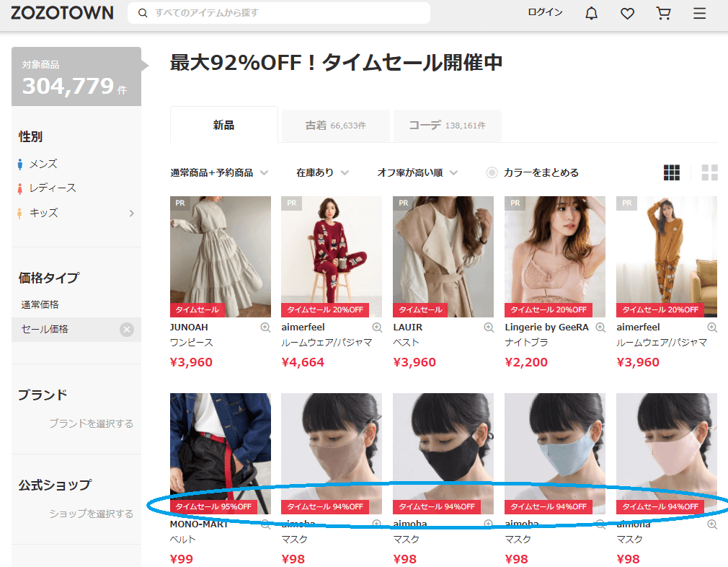The width and height of the screenshot is (728, 567).
Task: Click the JUNOAH brand name
Action: pyautogui.click(x=189, y=328)
